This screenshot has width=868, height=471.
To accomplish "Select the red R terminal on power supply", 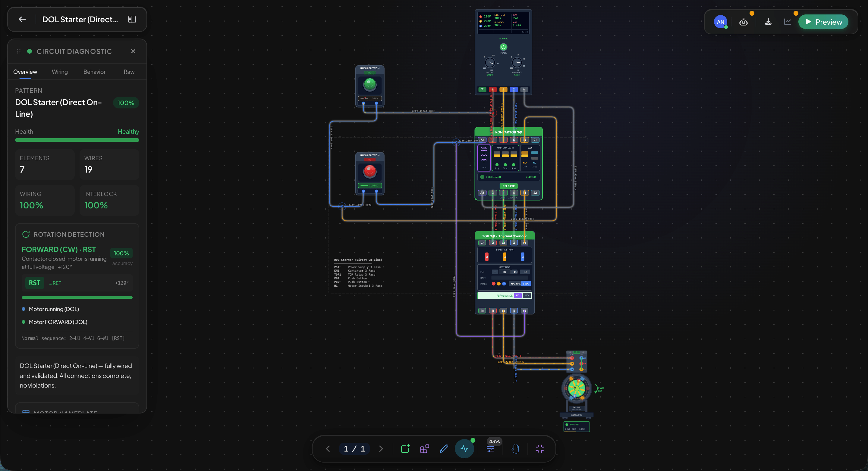I will click(493, 89).
